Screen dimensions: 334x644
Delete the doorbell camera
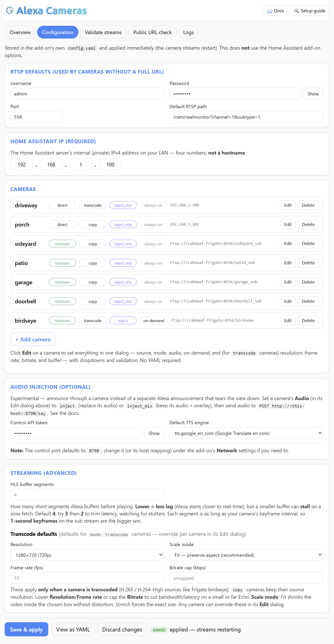pos(308,301)
